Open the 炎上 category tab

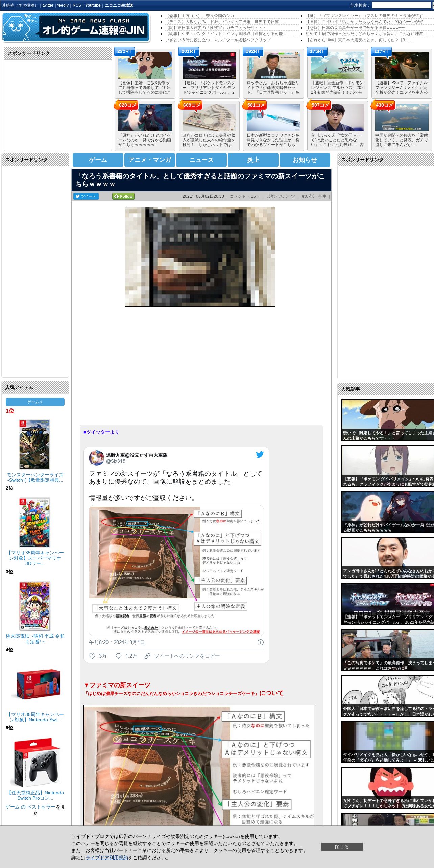(253, 160)
